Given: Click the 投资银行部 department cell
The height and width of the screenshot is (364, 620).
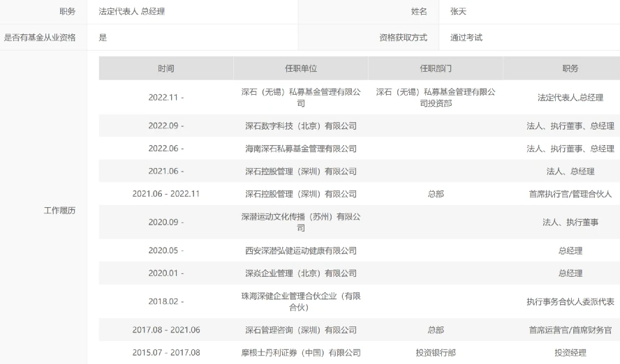Looking at the screenshot, I should 436,353.
